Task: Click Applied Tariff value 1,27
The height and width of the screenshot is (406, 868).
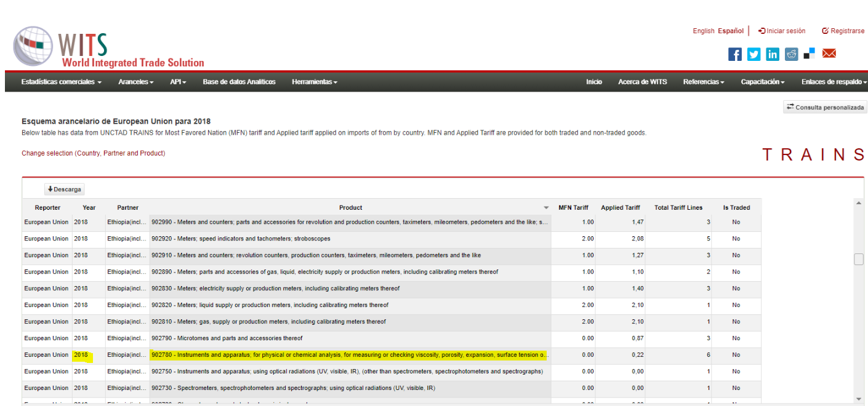Action: point(637,255)
